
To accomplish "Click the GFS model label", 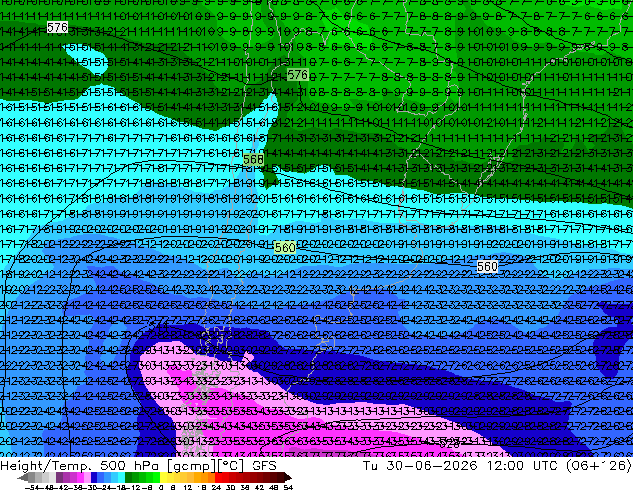I will pos(264,465).
